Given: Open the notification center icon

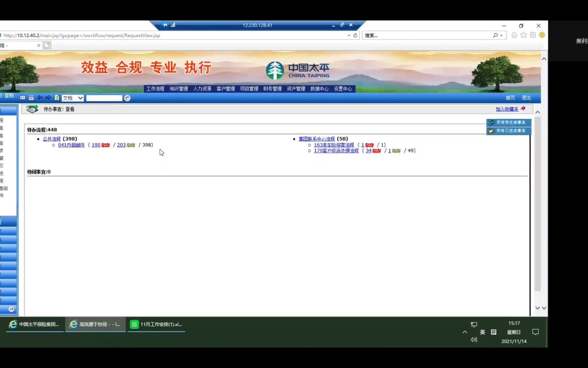Looking at the screenshot, I should tap(536, 332).
